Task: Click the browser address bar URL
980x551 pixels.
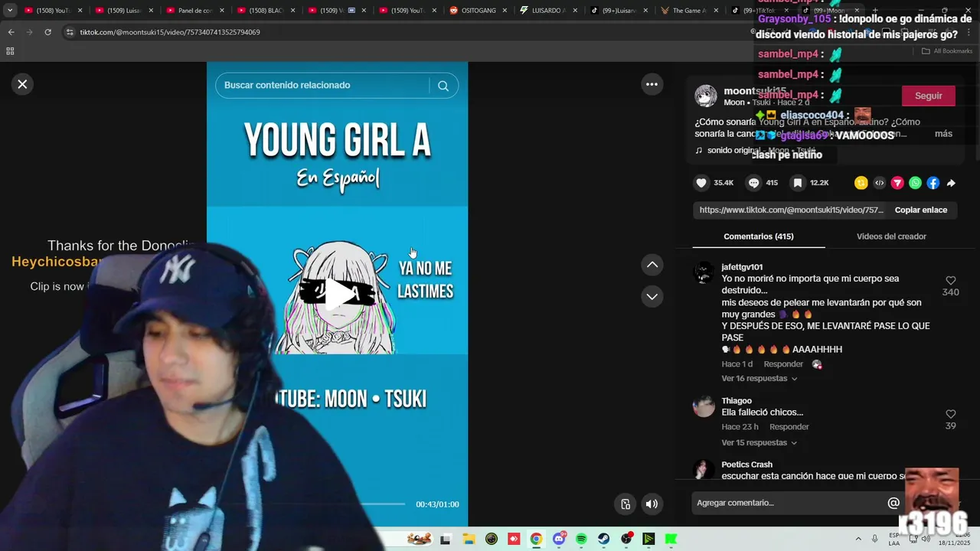Action: click(x=170, y=32)
